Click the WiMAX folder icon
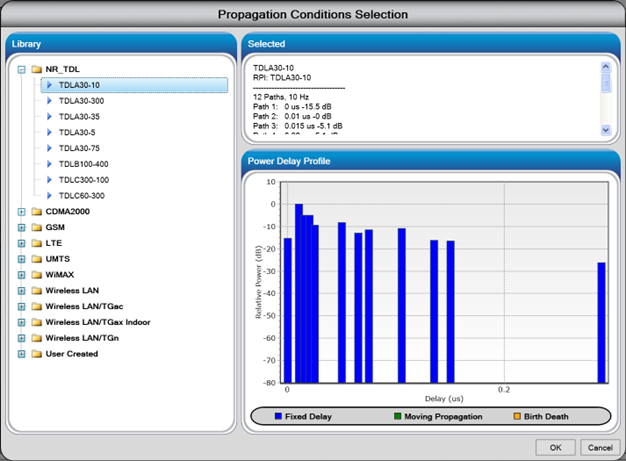The image size is (626, 461). (36, 274)
